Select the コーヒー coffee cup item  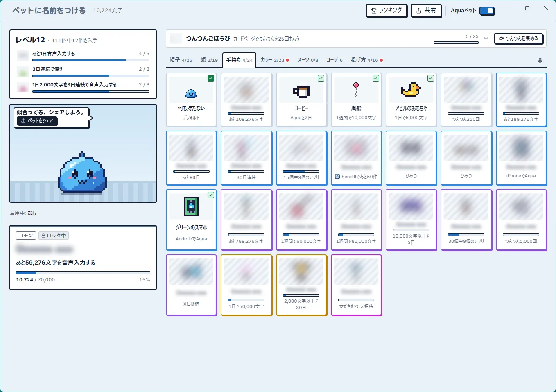[x=301, y=100]
